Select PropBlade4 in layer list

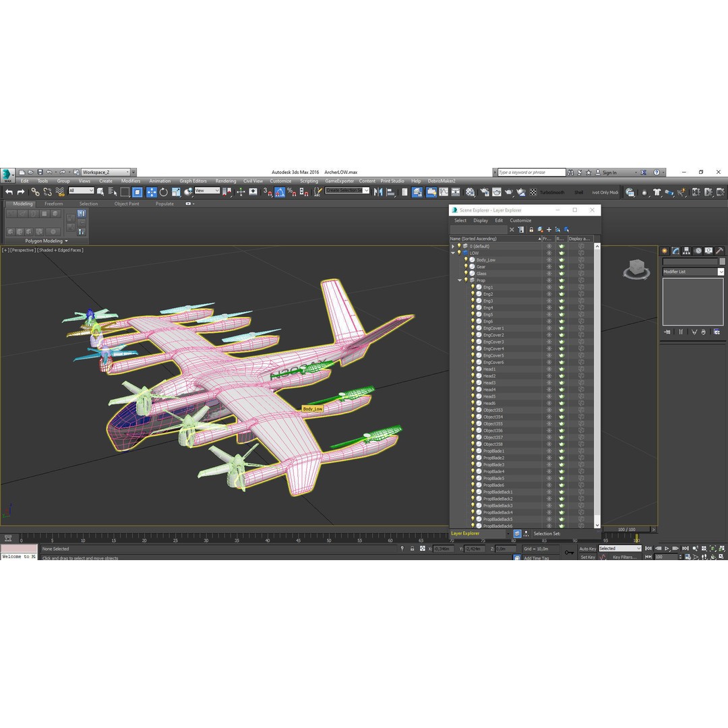click(x=493, y=472)
